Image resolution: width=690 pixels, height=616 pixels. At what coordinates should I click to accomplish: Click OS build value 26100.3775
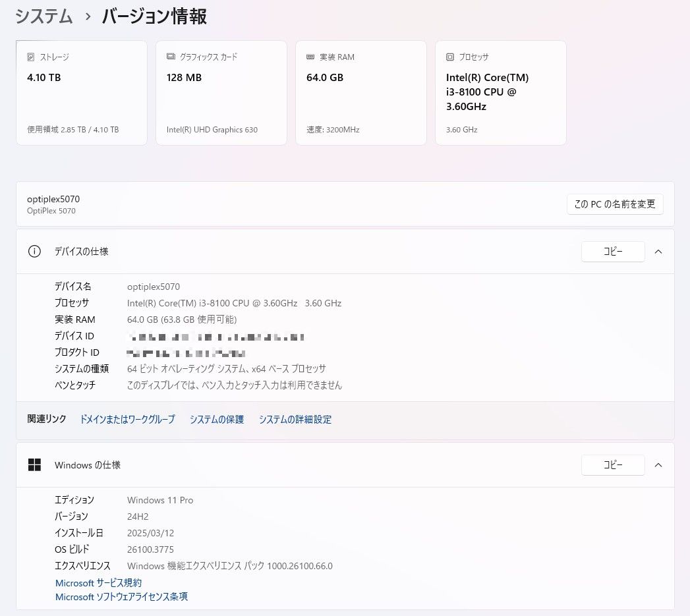[x=150, y=549]
